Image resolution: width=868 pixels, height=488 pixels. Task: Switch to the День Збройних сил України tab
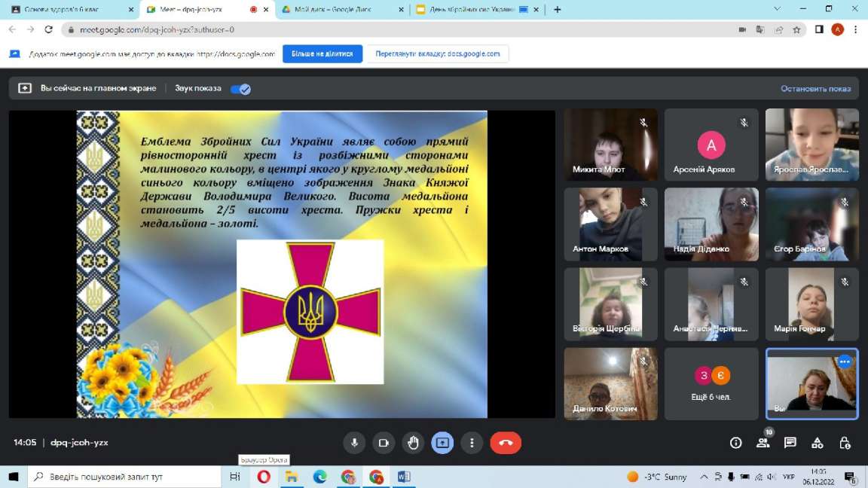click(477, 9)
